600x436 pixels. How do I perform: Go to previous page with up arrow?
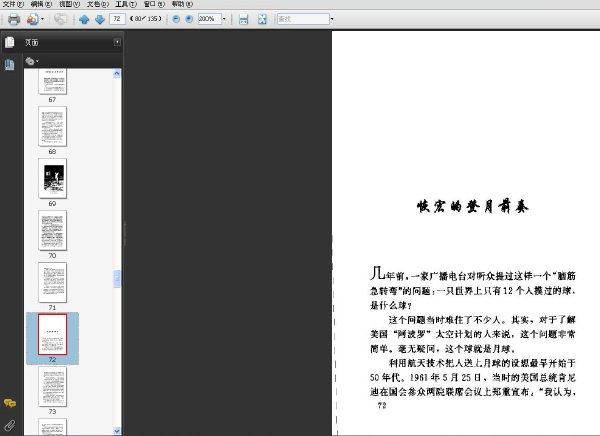[84, 19]
